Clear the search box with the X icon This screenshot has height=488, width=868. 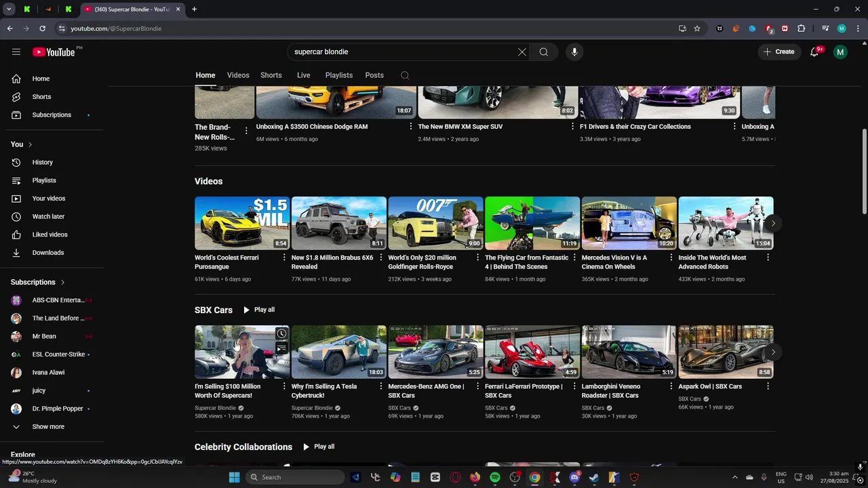[x=522, y=52]
